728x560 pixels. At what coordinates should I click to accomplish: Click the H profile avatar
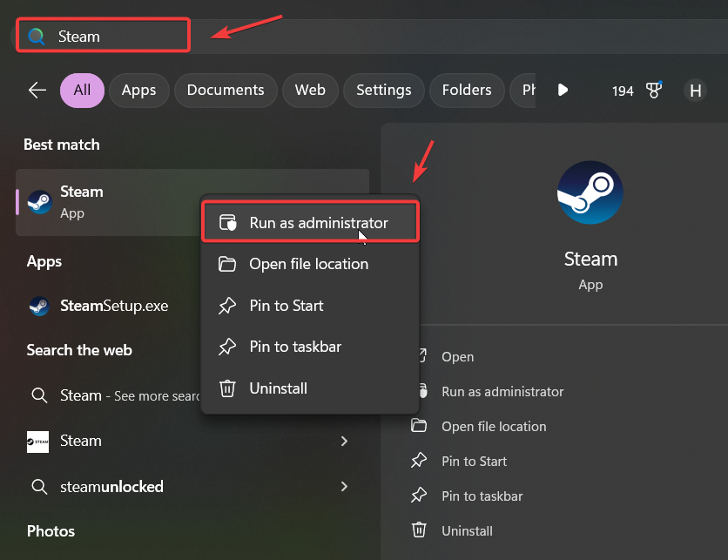click(x=695, y=91)
